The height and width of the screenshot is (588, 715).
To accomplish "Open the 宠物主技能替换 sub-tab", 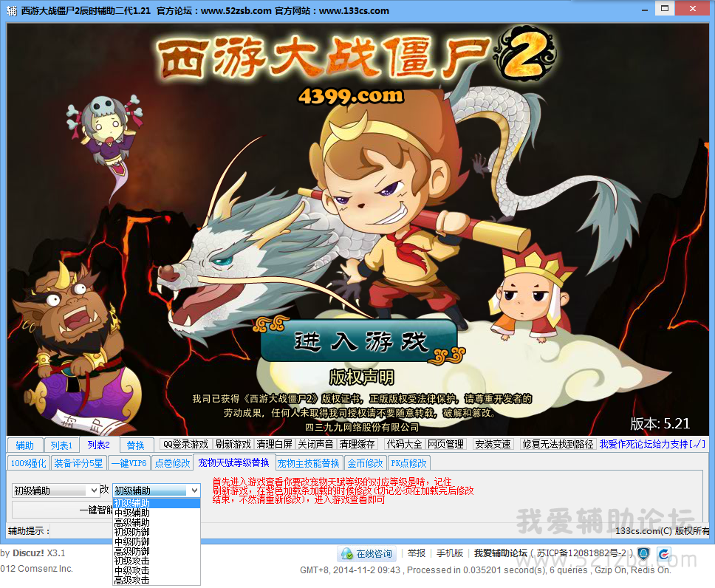I will click(308, 463).
